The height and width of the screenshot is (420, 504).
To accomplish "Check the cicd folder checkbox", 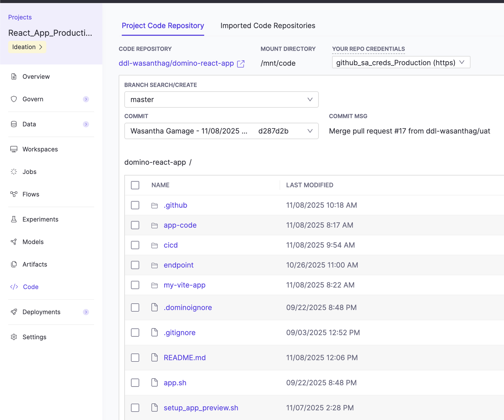I will (135, 245).
